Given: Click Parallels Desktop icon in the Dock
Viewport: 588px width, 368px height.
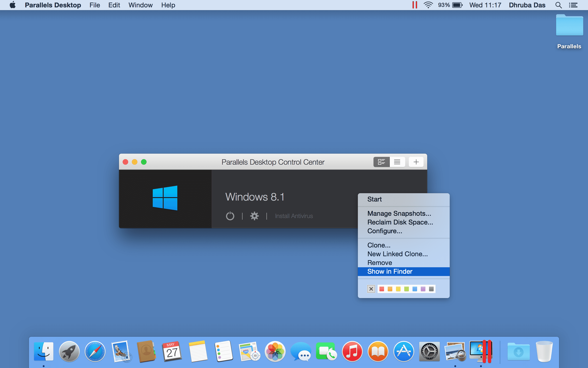Looking at the screenshot, I should (x=481, y=351).
